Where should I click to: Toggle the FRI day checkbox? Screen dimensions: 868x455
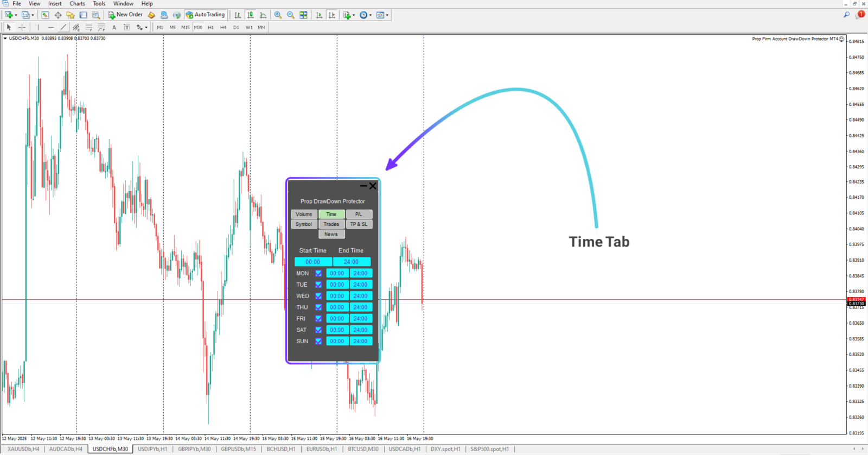318,319
